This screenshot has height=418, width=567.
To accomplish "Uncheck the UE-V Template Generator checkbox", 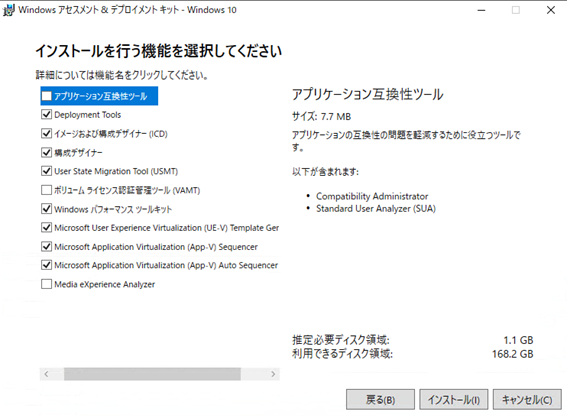I will pos(47,227).
